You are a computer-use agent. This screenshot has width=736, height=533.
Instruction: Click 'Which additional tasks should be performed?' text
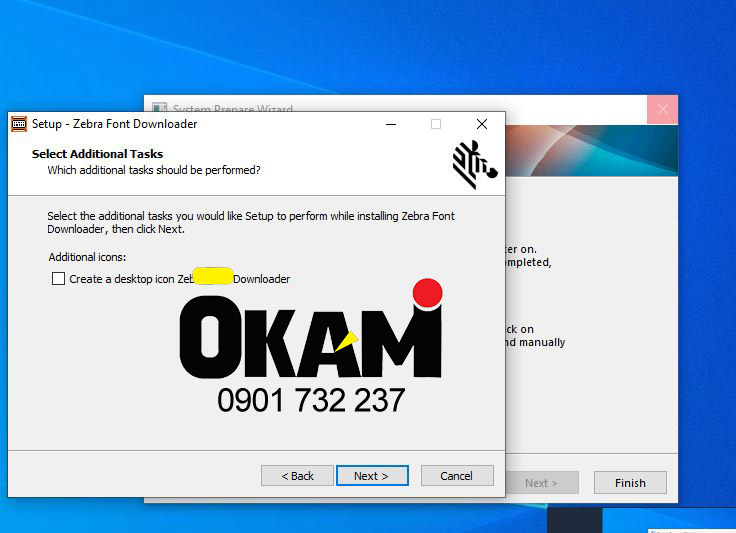tap(154, 170)
